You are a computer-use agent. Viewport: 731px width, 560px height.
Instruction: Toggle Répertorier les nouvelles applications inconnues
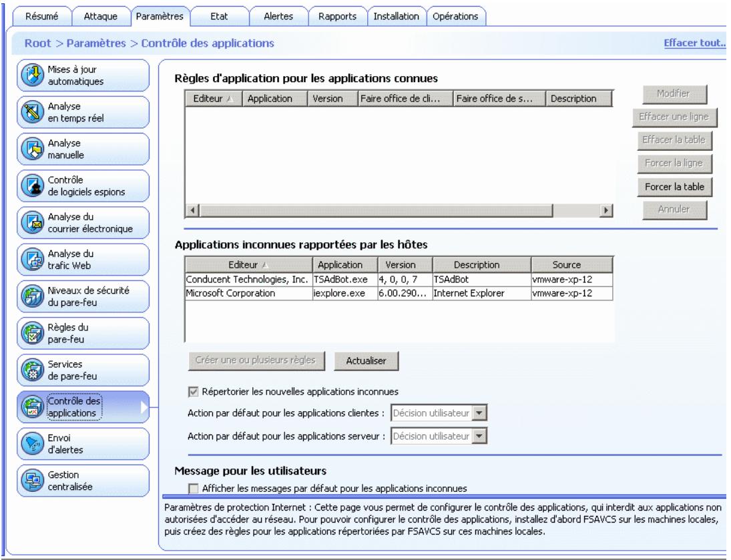pos(193,392)
